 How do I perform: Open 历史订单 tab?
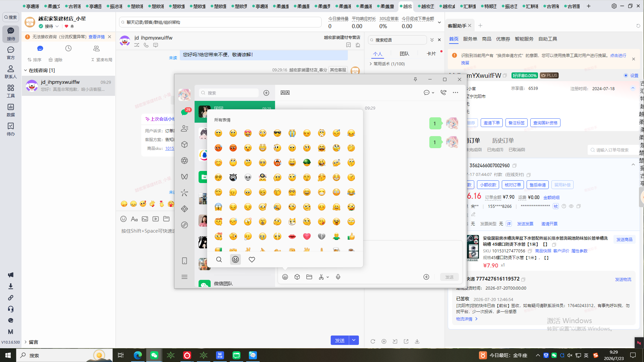(x=503, y=141)
